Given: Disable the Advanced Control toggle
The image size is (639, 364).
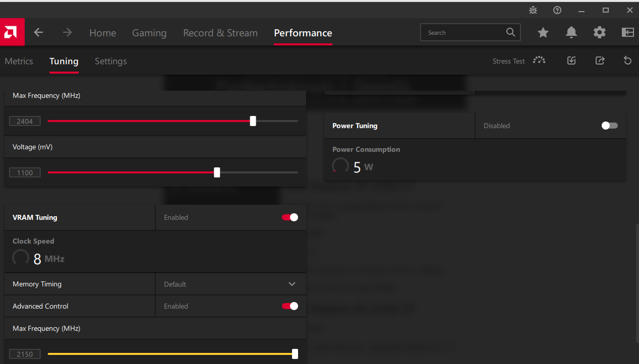Looking at the screenshot, I should [x=290, y=306].
